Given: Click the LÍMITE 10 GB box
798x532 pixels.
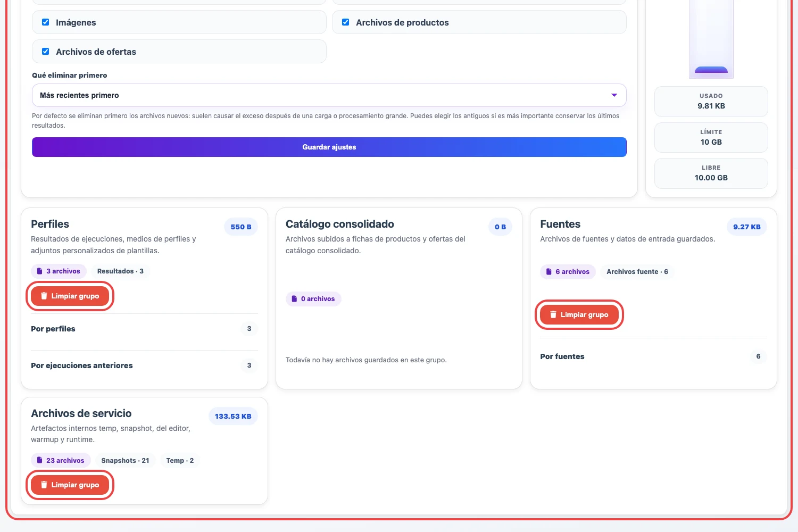Looking at the screenshot, I should point(711,137).
